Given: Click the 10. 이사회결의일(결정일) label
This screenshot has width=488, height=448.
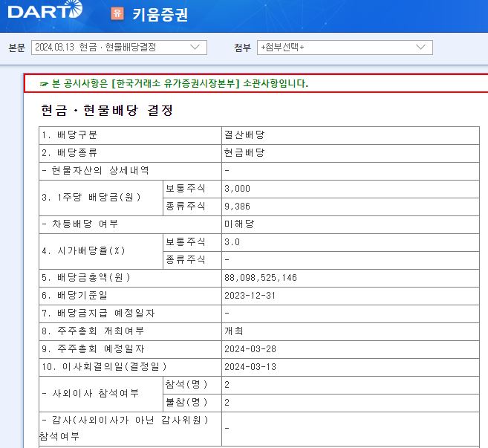Looking at the screenshot, I should tap(104, 367).
